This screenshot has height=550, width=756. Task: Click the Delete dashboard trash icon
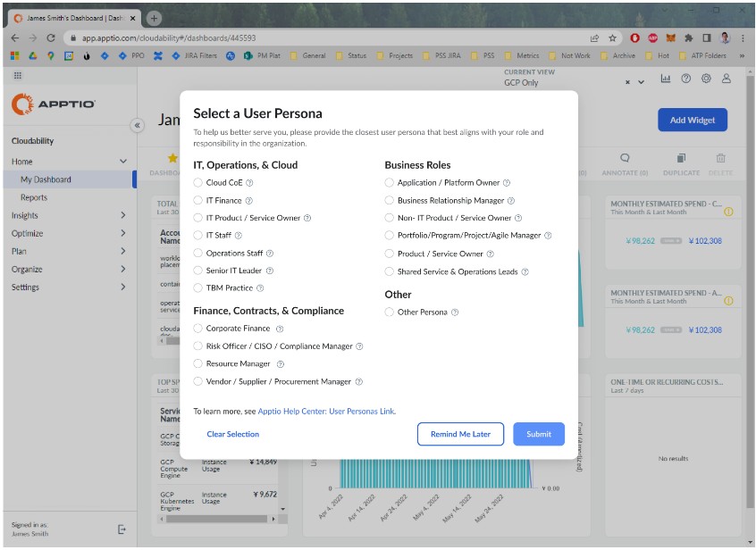pyautogui.click(x=720, y=158)
